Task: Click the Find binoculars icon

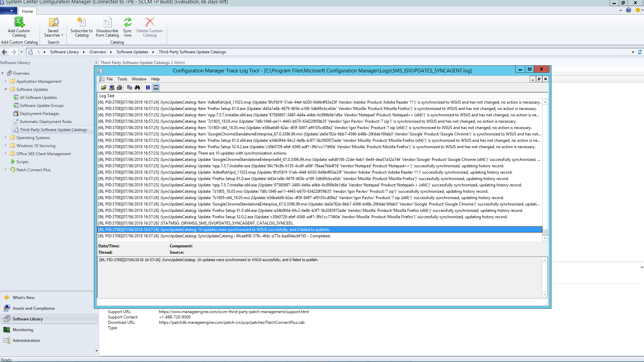Action: coord(138,87)
